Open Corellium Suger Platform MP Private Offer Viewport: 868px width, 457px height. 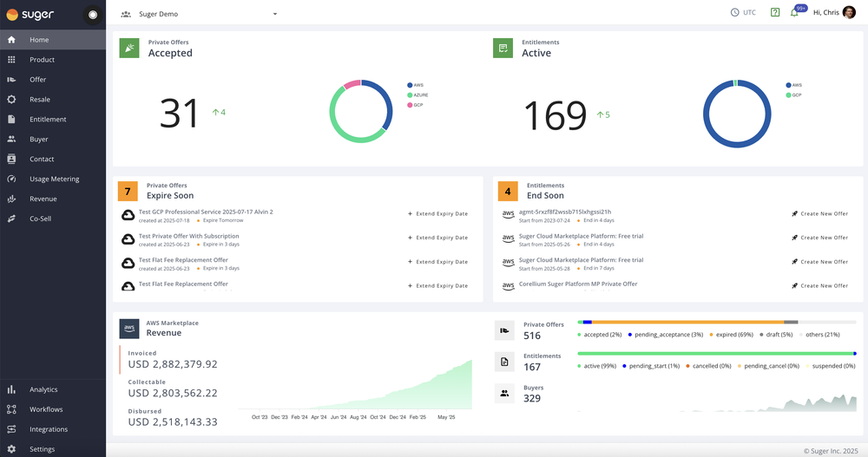(x=578, y=284)
